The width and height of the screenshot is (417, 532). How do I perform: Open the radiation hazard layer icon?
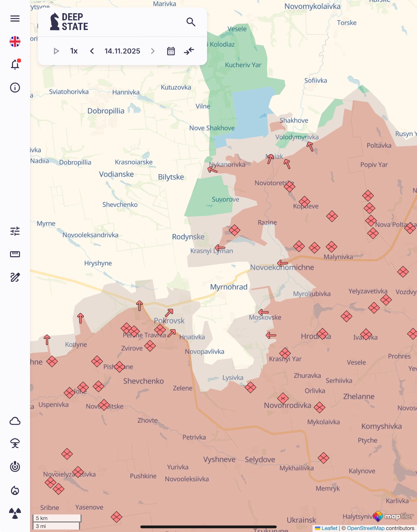[x=15, y=513]
